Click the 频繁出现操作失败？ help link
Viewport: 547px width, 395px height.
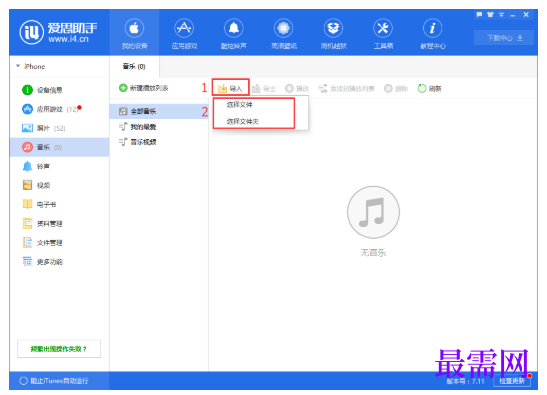[59, 349]
